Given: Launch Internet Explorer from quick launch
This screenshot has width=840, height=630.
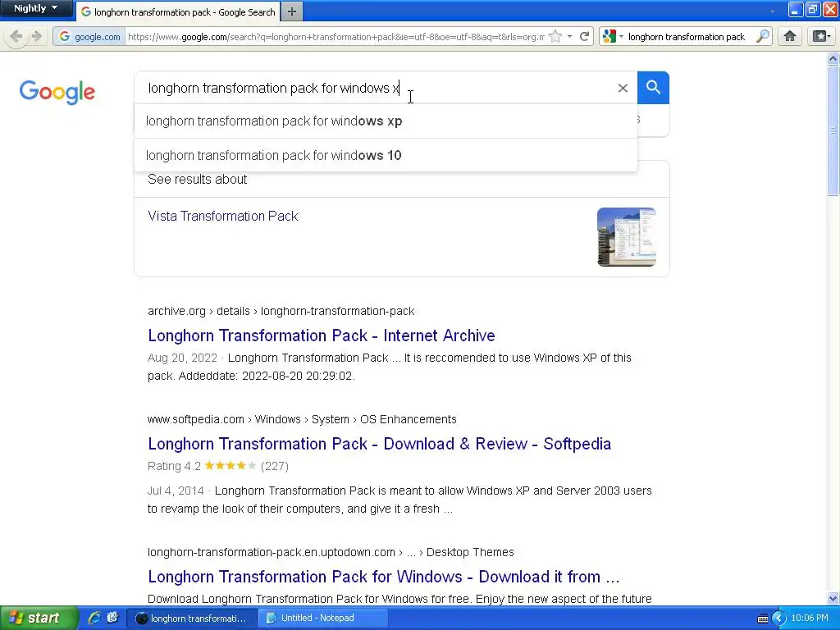Looking at the screenshot, I should point(94,618).
